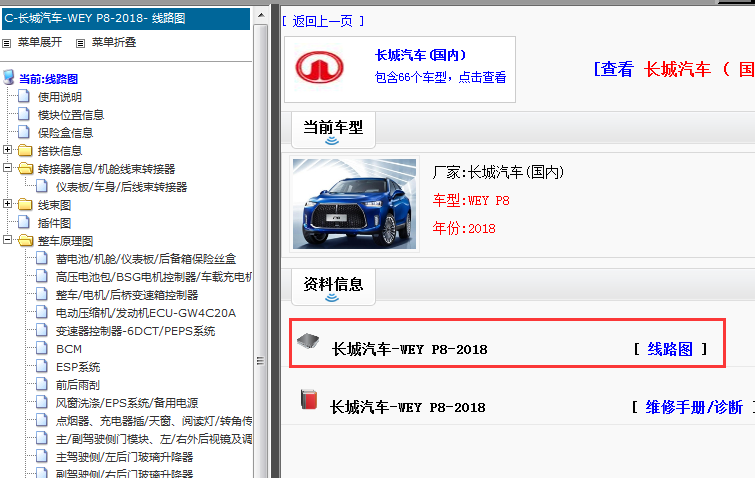Click the open folder icon for 转接器信息
Screen dimensions: 755x478
[26, 168]
